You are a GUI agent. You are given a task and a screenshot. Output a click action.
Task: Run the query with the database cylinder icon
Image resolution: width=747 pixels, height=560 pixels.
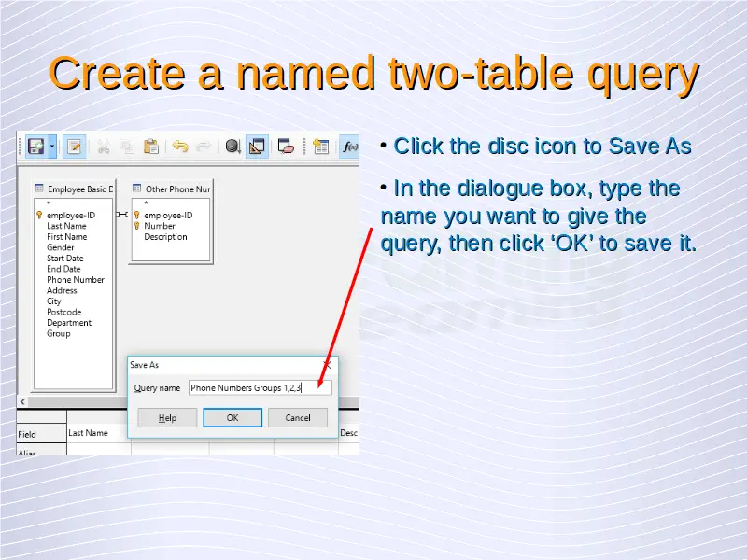[233, 147]
